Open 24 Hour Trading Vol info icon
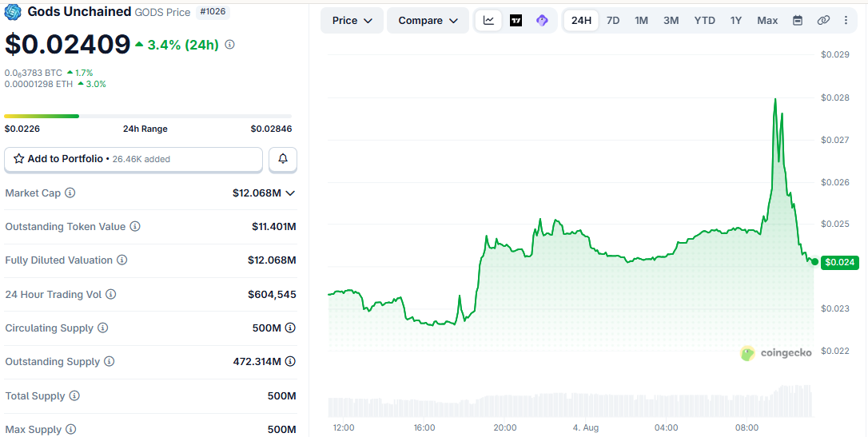Image resolution: width=868 pixels, height=437 pixels. 111,294
